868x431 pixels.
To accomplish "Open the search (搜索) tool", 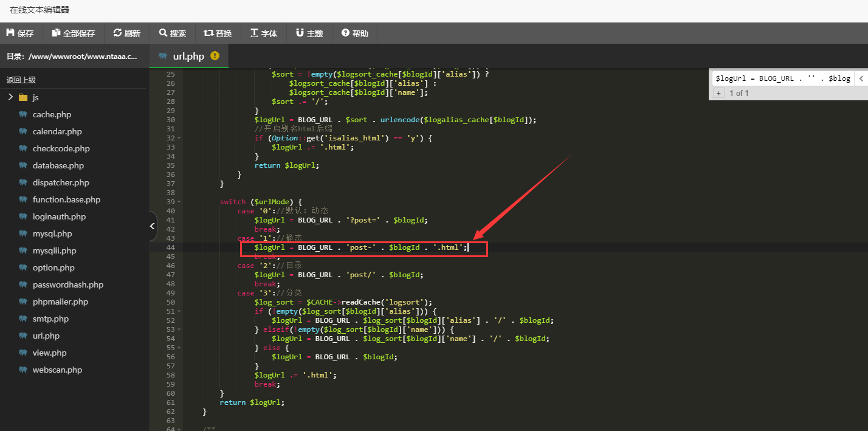I will (172, 33).
